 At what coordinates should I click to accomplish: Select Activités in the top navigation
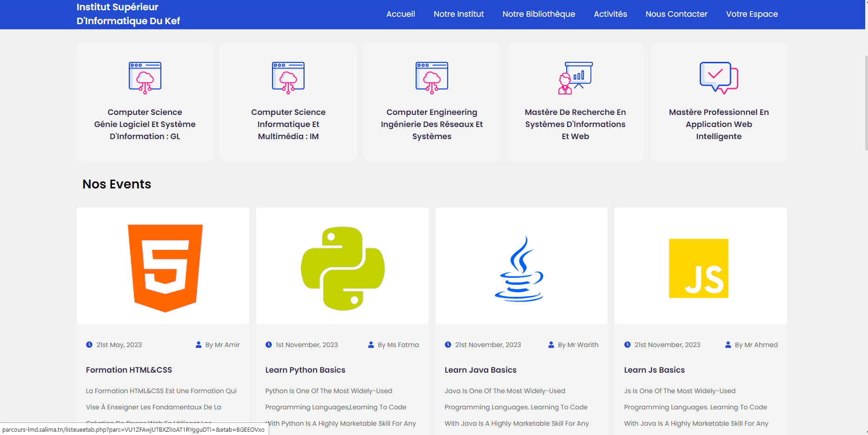coord(610,14)
